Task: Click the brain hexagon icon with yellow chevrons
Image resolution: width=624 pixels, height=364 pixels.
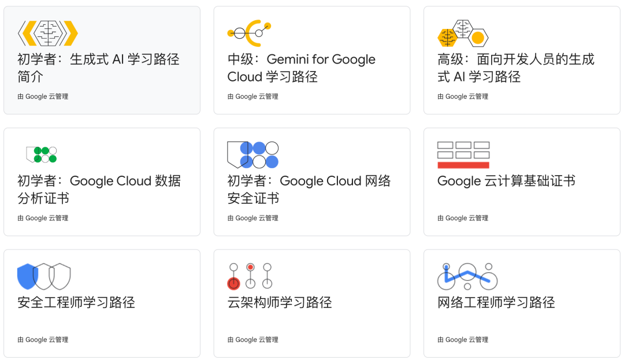Action: pyautogui.click(x=48, y=33)
